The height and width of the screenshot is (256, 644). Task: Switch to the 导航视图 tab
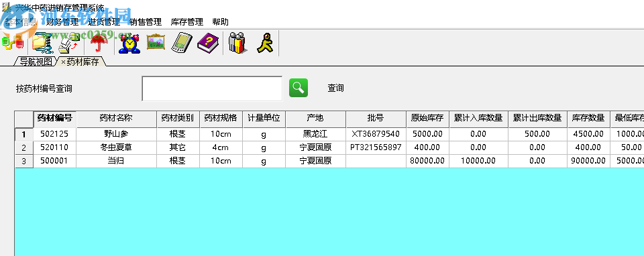pos(36,62)
